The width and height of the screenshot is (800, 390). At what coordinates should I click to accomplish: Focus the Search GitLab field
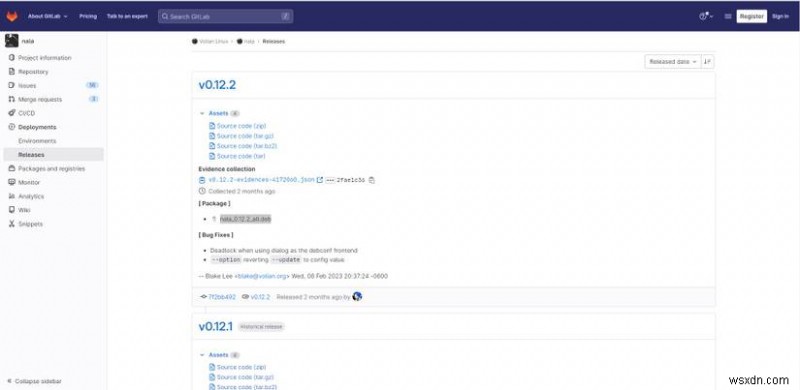coord(225,16)
